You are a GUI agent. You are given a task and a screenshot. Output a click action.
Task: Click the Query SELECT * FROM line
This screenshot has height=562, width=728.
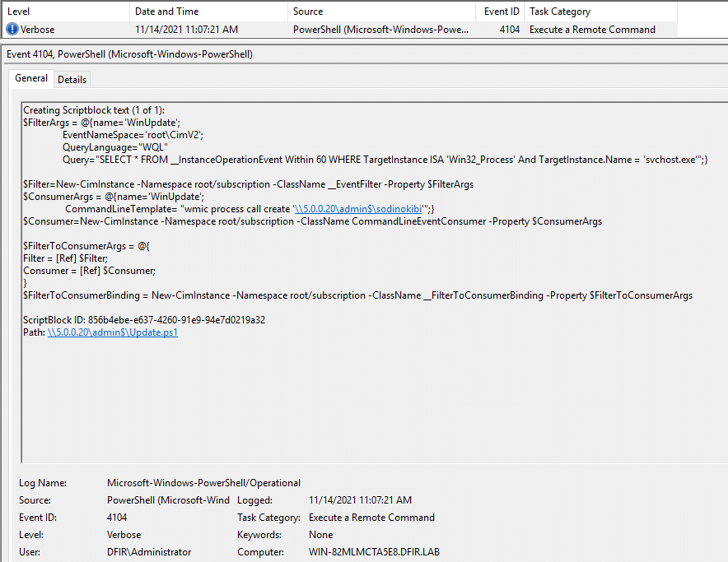pos(385,160)
